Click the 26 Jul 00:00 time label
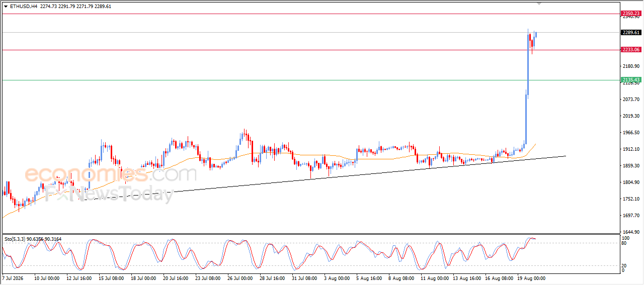The height and width of the screenshot is (285, 644). (240, 278)
